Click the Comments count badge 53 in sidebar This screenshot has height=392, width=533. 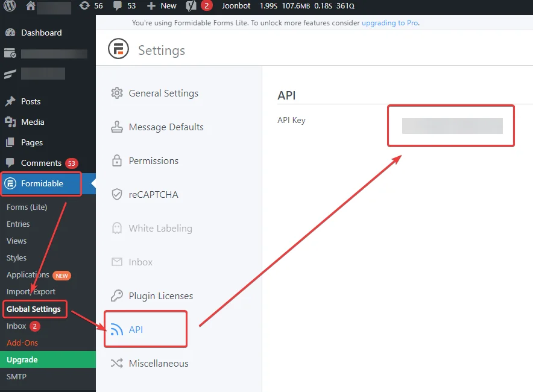click(x=71, y=163)
